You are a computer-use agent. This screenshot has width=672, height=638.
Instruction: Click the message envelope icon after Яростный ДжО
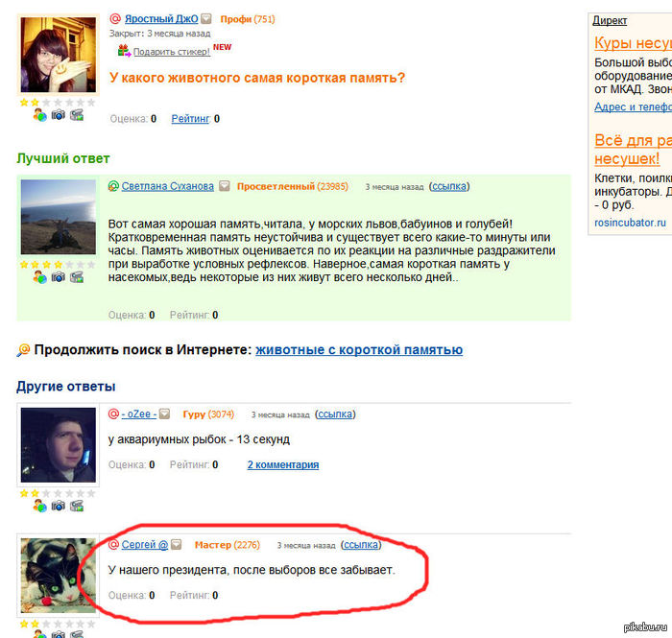click(206, 18)
